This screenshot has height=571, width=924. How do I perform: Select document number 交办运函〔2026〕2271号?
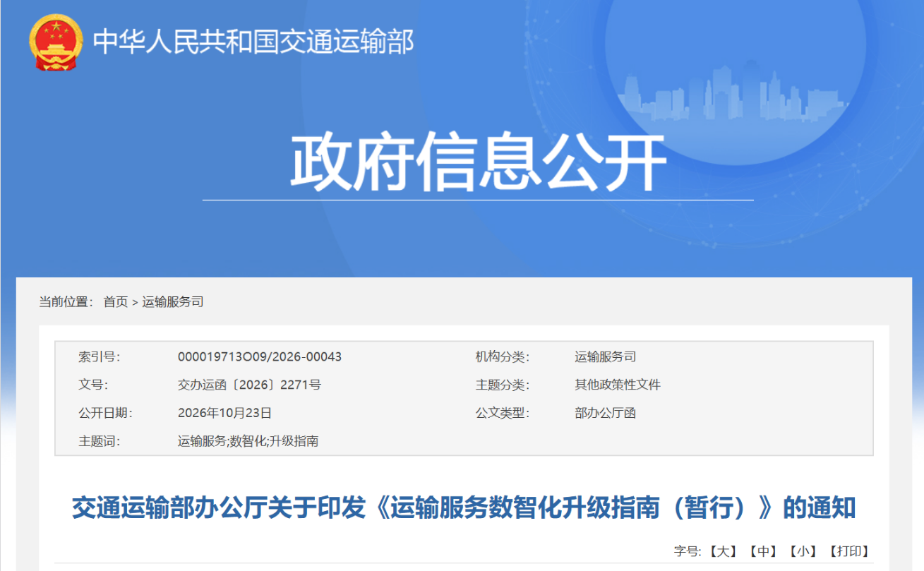point(249,385)
